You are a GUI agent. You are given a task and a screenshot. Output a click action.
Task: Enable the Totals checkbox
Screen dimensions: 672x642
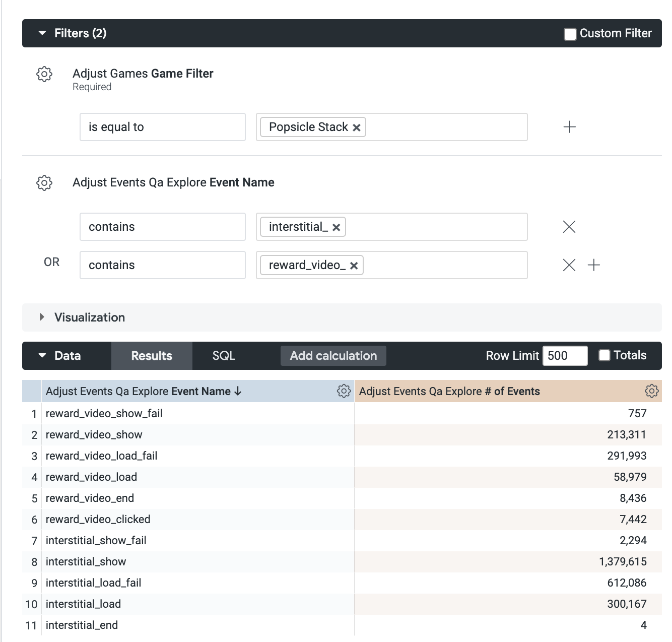[x=604, y=355]
